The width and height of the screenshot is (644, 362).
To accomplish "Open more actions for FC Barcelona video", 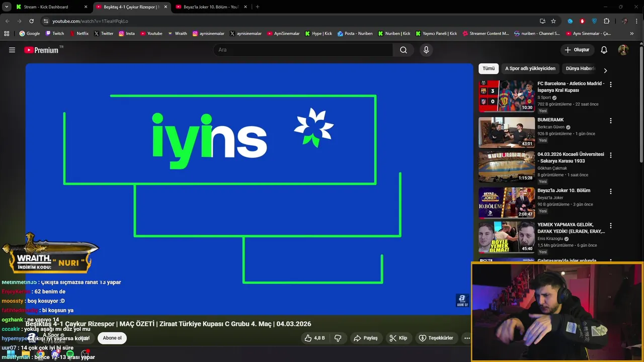I will pos(611,84).
